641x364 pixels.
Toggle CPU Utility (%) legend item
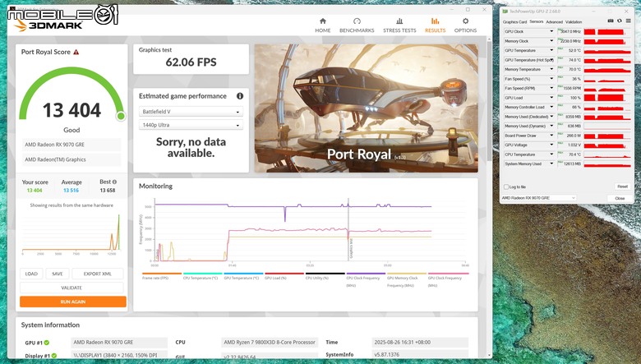(325, 277)
